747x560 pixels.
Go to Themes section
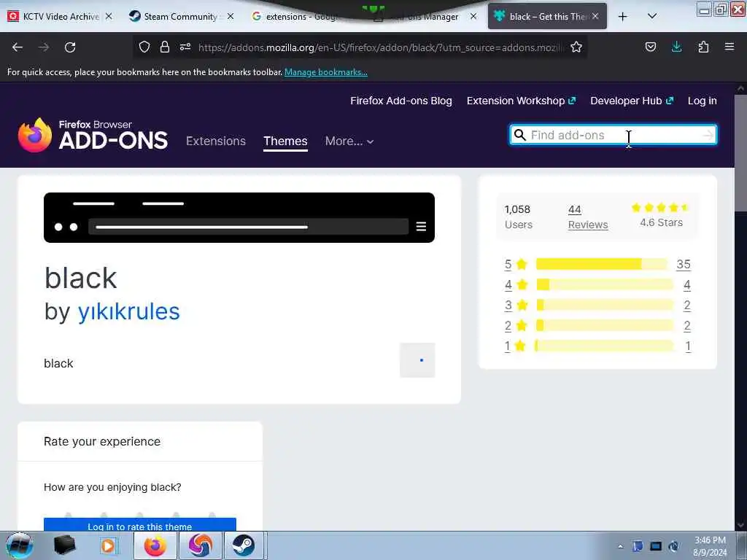285,141
